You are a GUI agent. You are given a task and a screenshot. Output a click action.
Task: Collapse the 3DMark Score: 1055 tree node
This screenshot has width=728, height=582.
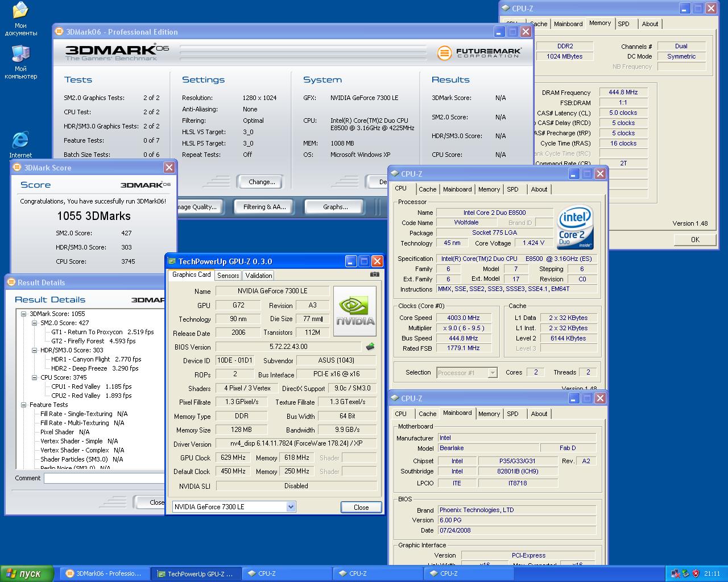tap(23, 314)
